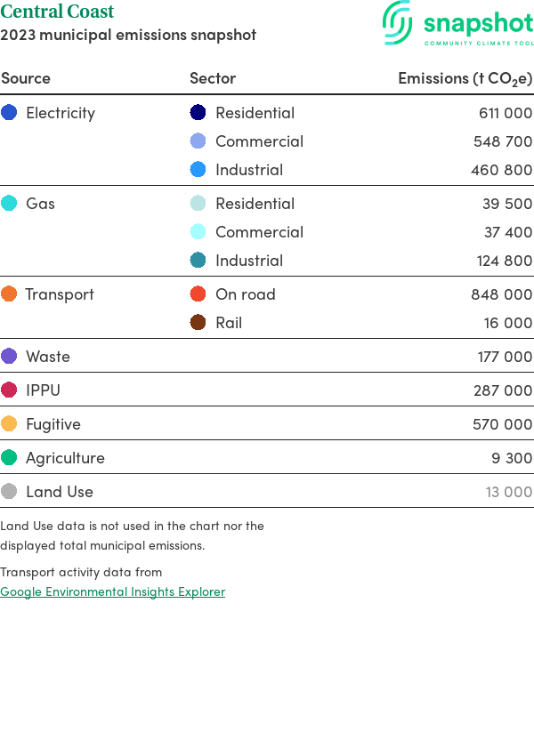Click the Central Coast title
The image size is (534, 756).
(x=57, y=12)
